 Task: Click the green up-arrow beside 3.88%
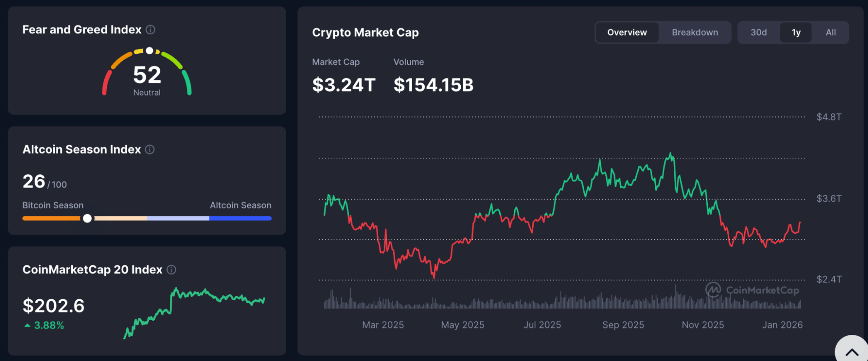pos(27,325)
